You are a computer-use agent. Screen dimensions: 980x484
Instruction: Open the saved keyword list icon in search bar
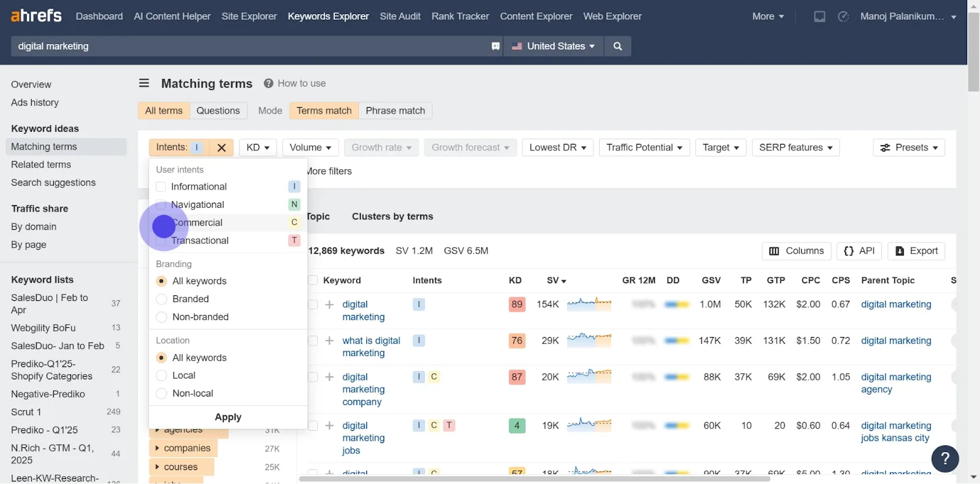click(x=496, y=46)
